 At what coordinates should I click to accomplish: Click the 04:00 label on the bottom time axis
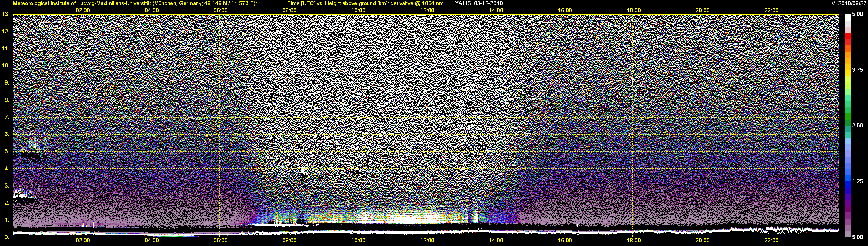click(152, 241)
